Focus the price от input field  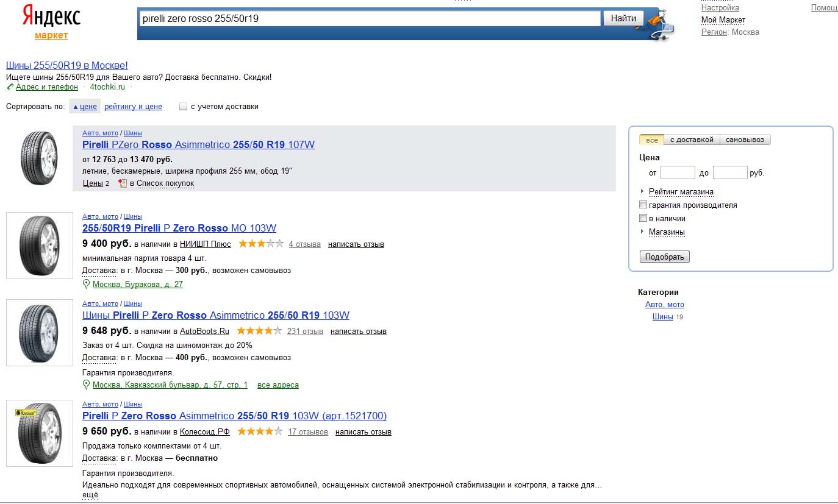(x=678, y=172)
